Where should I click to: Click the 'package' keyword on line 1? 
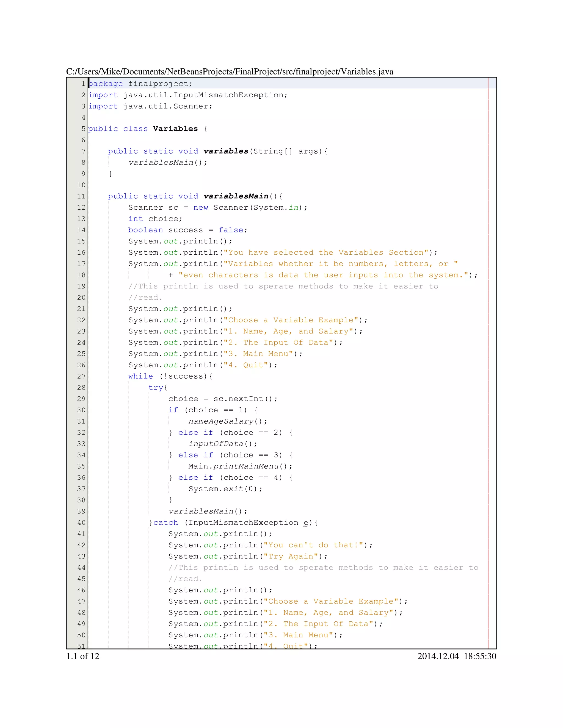click(x=106, y=84)
